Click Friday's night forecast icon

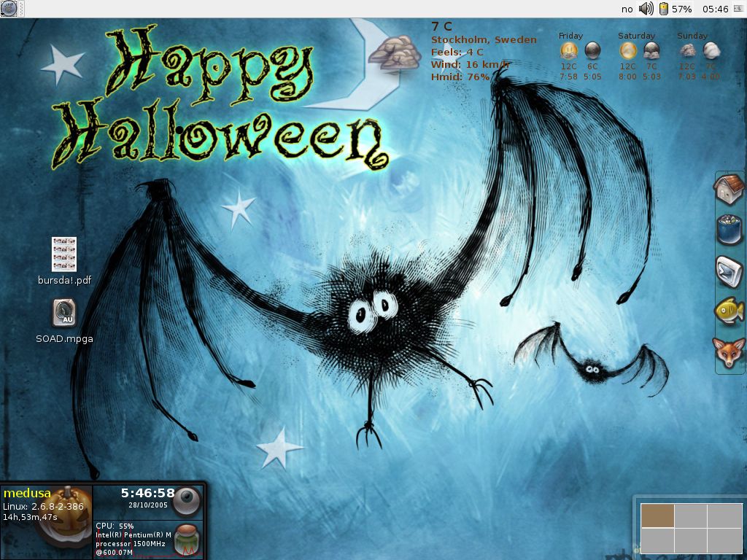pos(592,50)
